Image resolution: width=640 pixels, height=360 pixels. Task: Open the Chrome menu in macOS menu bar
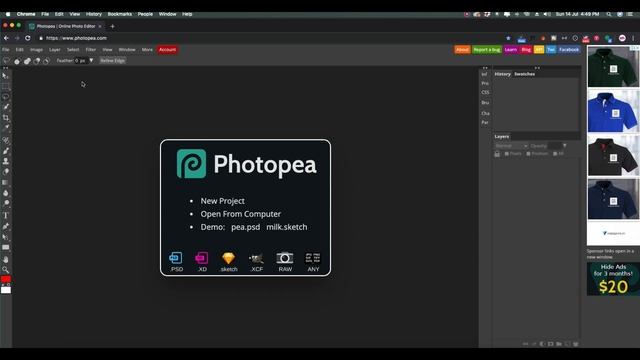(x=26, y=14)
